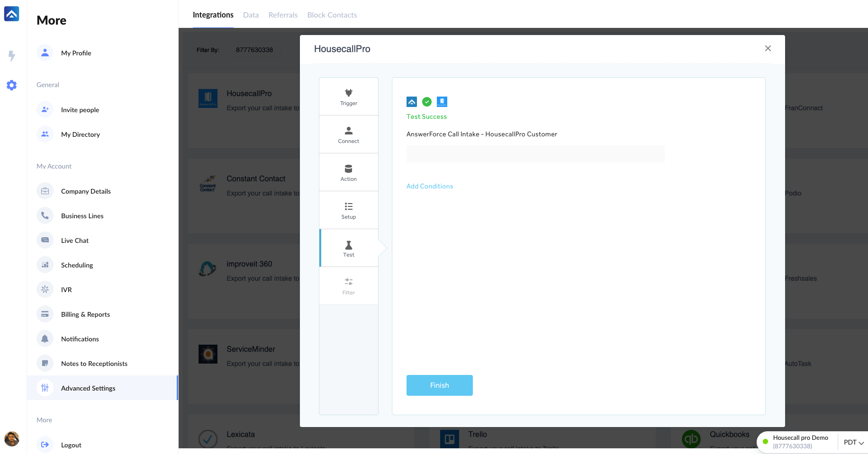
Task: Go to the Action step
Action: [x=349, y=172]
